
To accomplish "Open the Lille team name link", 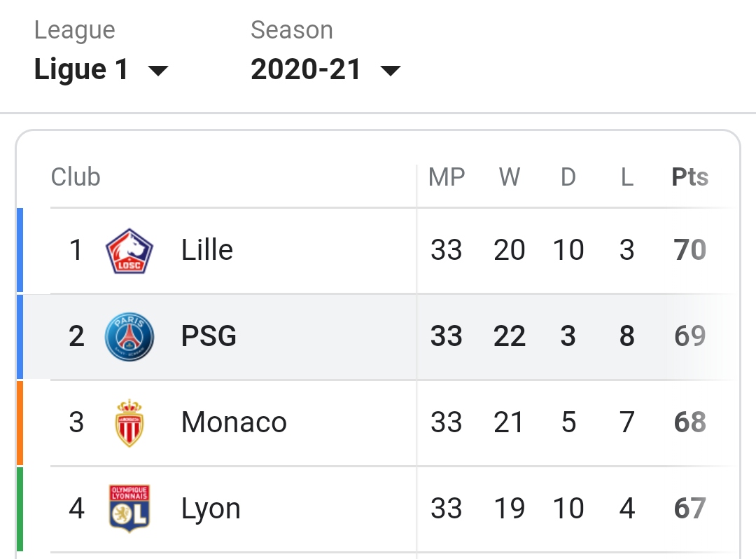I will (x=207, y=250).
